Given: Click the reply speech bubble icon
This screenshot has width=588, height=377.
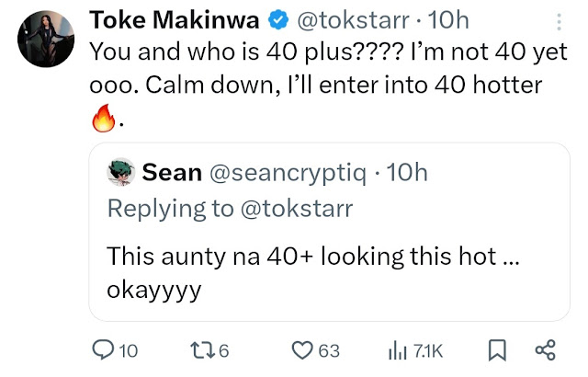Looking at the screenshot, I should pos(106,350).
